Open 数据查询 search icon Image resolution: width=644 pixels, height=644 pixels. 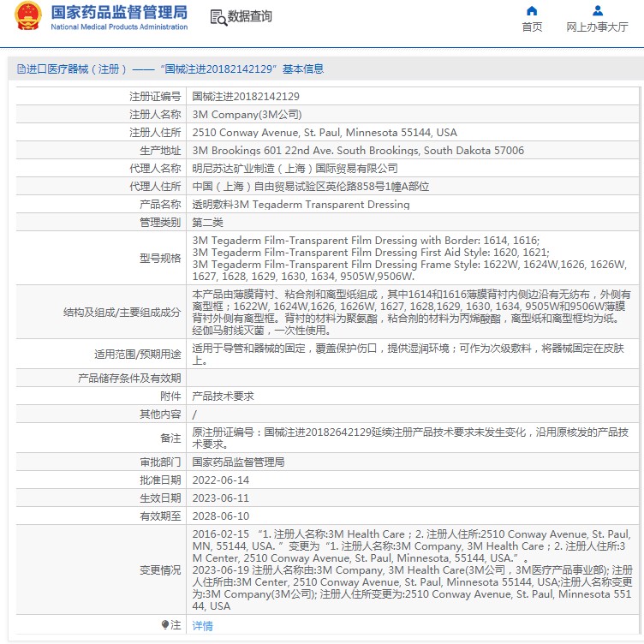(218, 17)
